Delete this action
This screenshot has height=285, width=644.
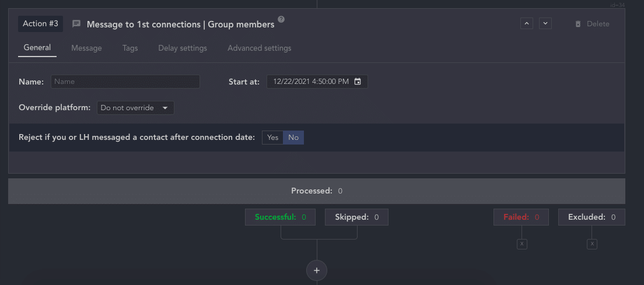click(591, 24)
